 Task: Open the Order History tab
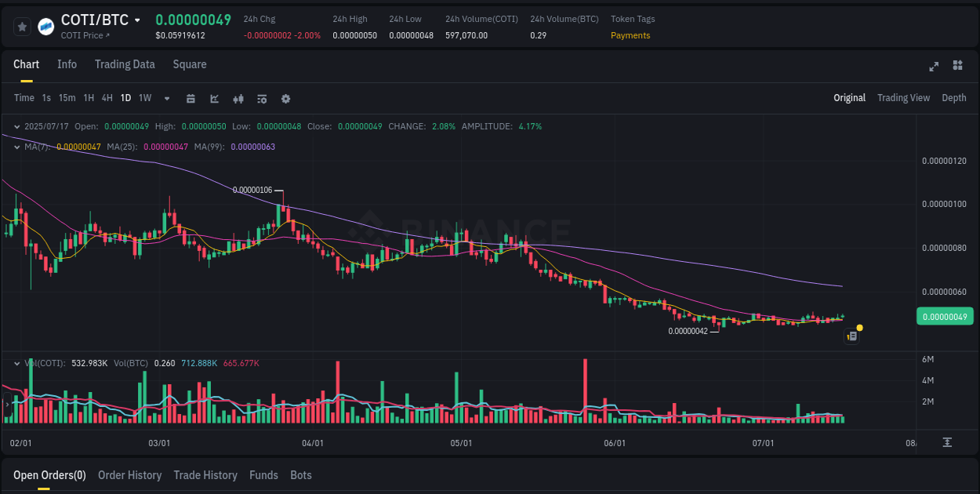[130, 475]
